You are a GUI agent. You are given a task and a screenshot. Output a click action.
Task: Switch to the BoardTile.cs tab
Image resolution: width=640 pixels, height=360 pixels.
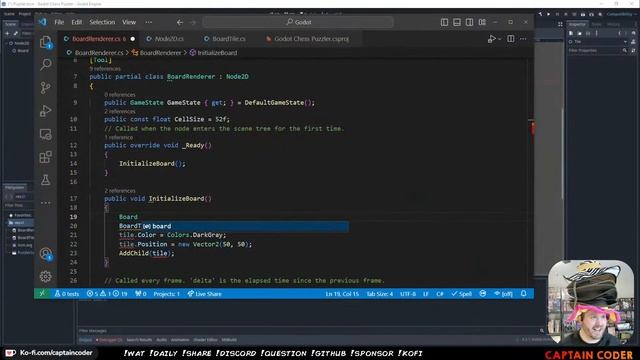(x=229, y=39)
